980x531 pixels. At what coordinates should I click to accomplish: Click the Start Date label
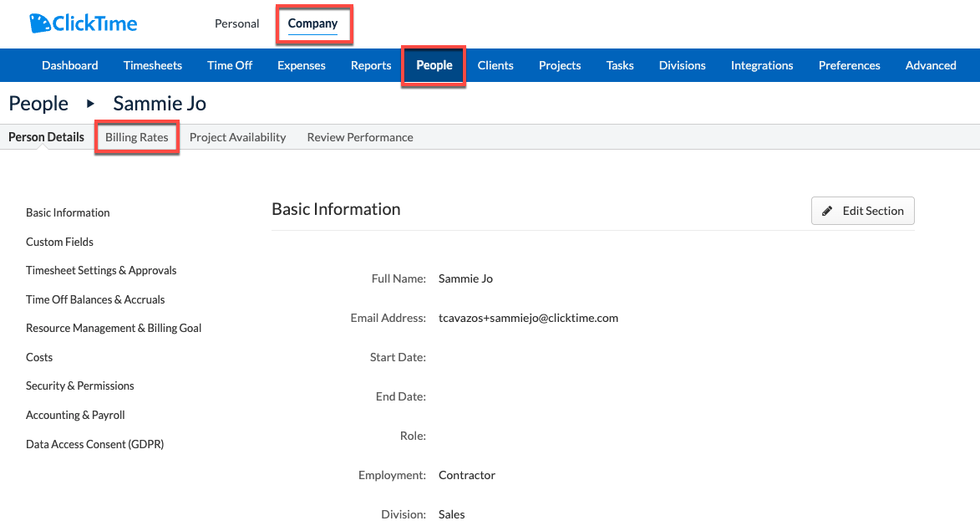pyautogui.click(x=399, y=357)
